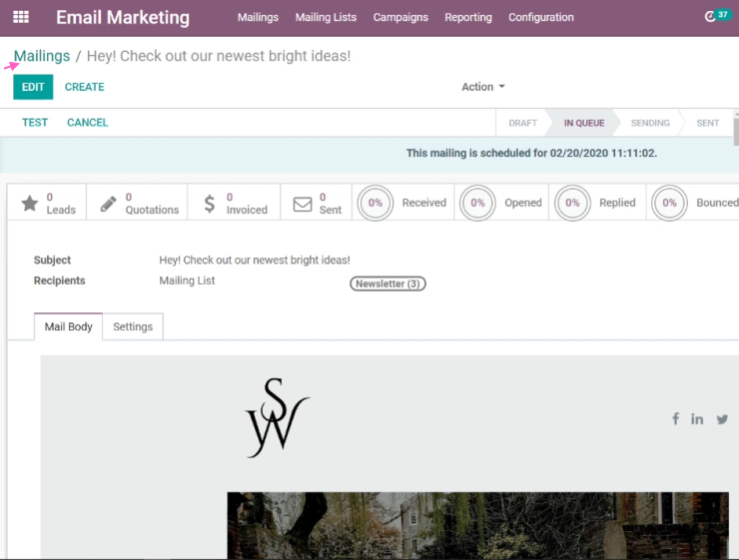Open the Mailings menu
The width and height of the screenshot is (739, 560).
click(258, 17)
